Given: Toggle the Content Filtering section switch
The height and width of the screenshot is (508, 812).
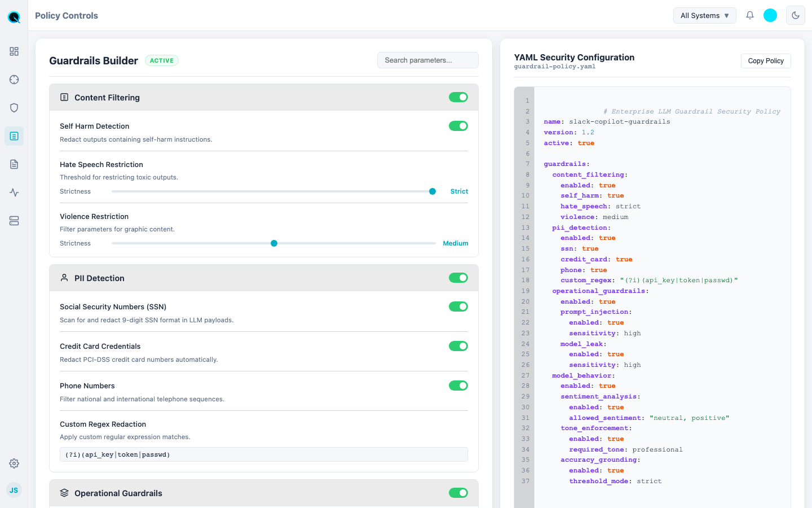Looking at the screenshot, I should tap(458, 97).
